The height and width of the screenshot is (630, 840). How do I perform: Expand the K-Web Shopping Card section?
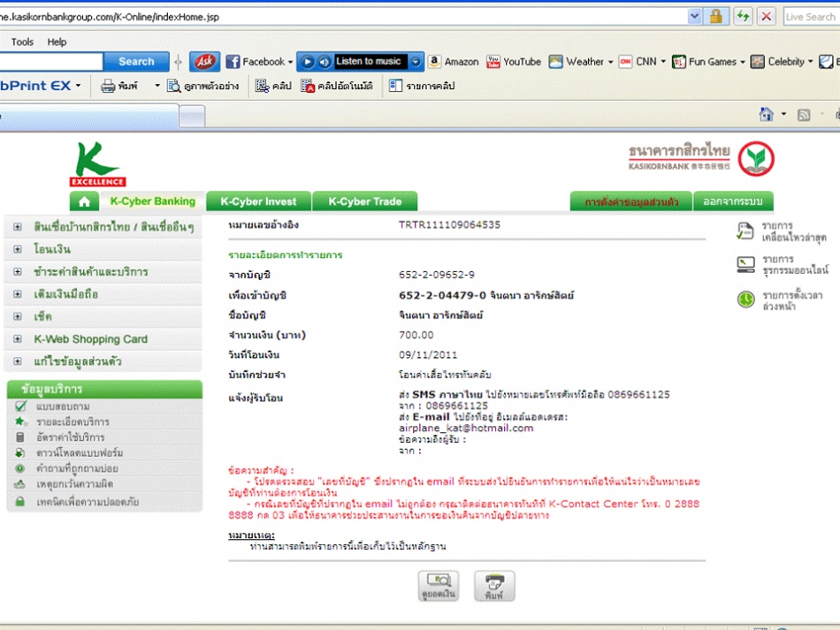(x=18, y=339)
